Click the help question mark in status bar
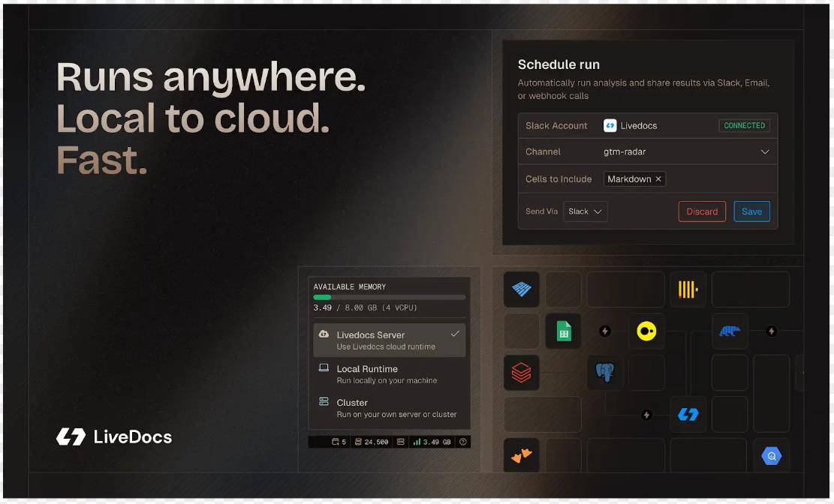This screenshot has width=834, height=504. [463, 442]
